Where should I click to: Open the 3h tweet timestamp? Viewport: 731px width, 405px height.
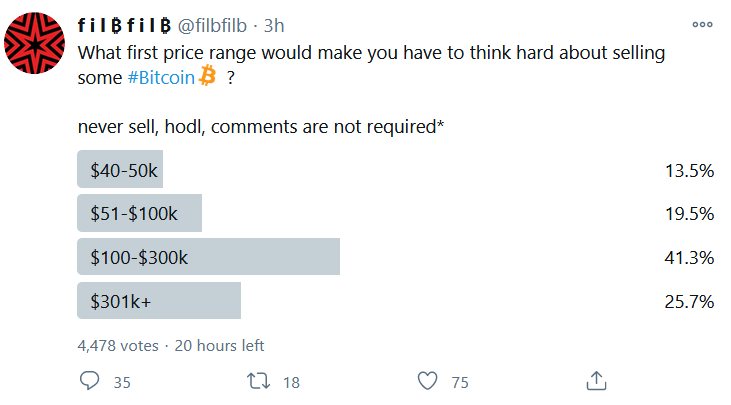click(274, 26)
